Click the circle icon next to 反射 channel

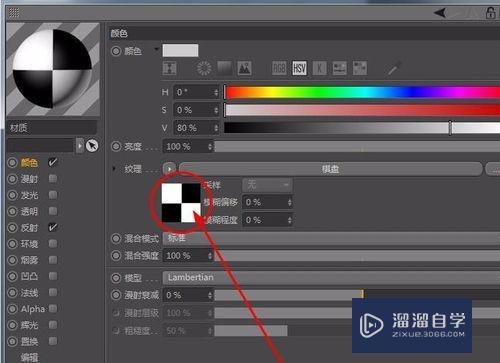[12, 228]
